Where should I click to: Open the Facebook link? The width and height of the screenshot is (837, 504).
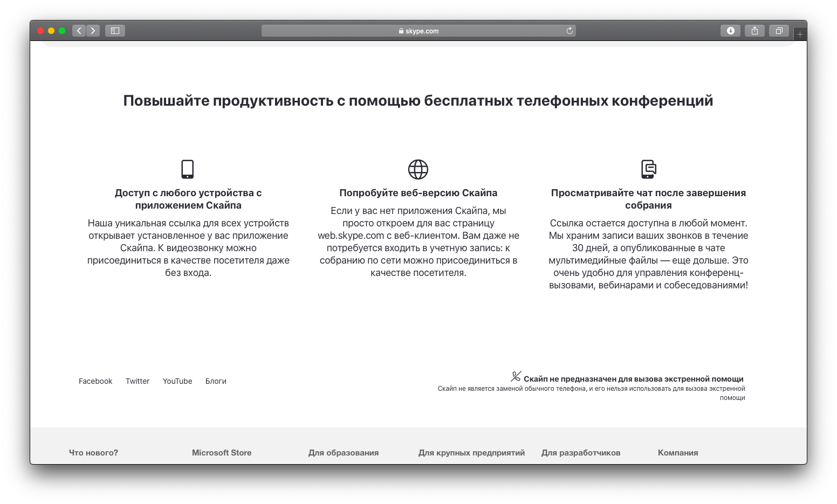[x=95, y=381]
